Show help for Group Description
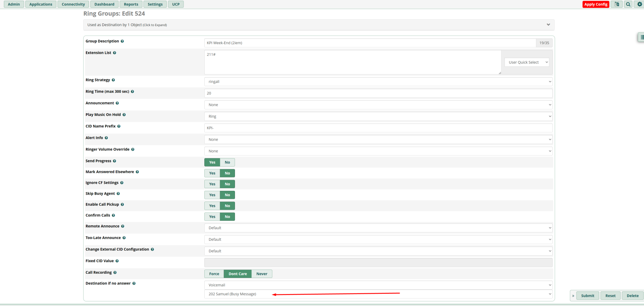Viewport: 644px width, 306px height. coord(122,41)
